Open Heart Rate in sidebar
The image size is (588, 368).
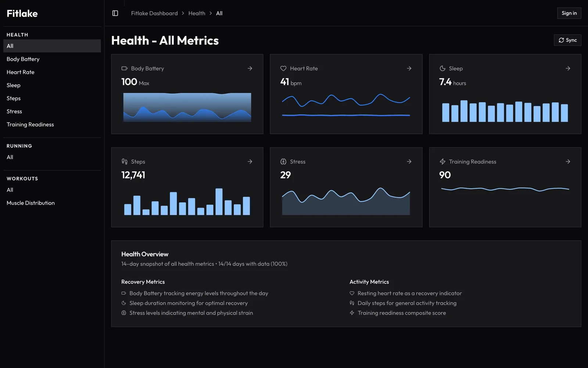52,72
